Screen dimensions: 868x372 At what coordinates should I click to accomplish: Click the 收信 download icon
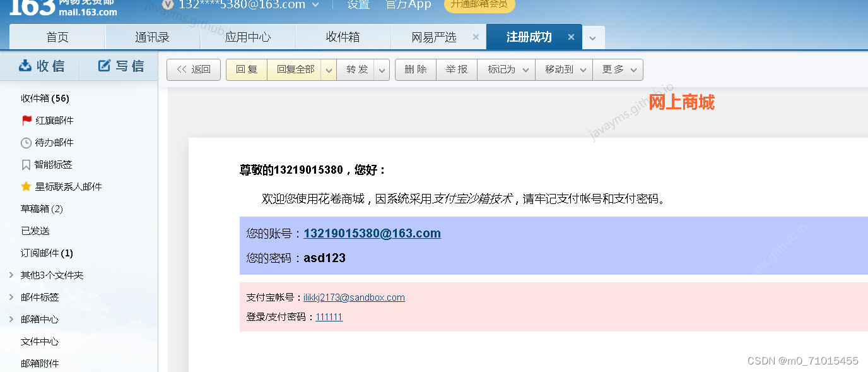tap(25, 66)
